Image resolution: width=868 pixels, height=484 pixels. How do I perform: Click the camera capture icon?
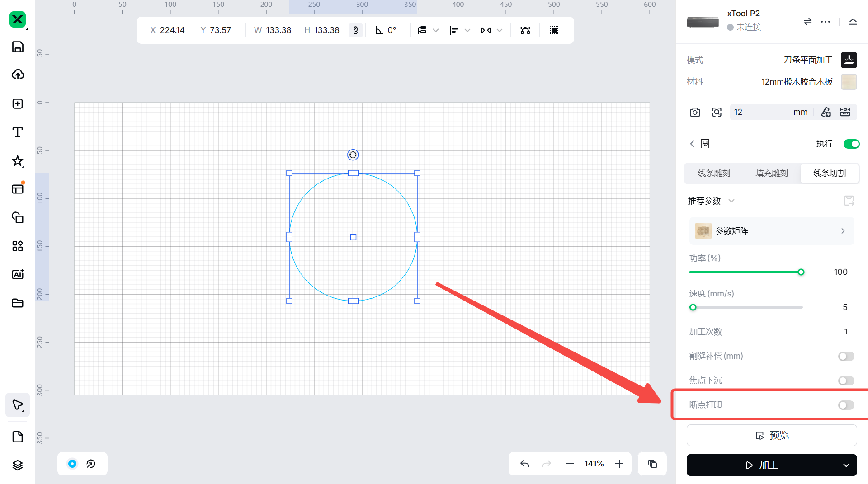695,112
